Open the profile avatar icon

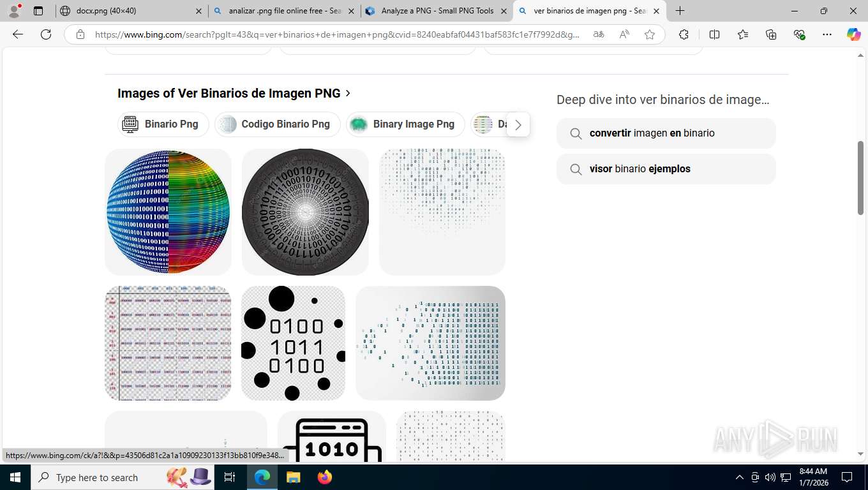click(x=14, y=11)
